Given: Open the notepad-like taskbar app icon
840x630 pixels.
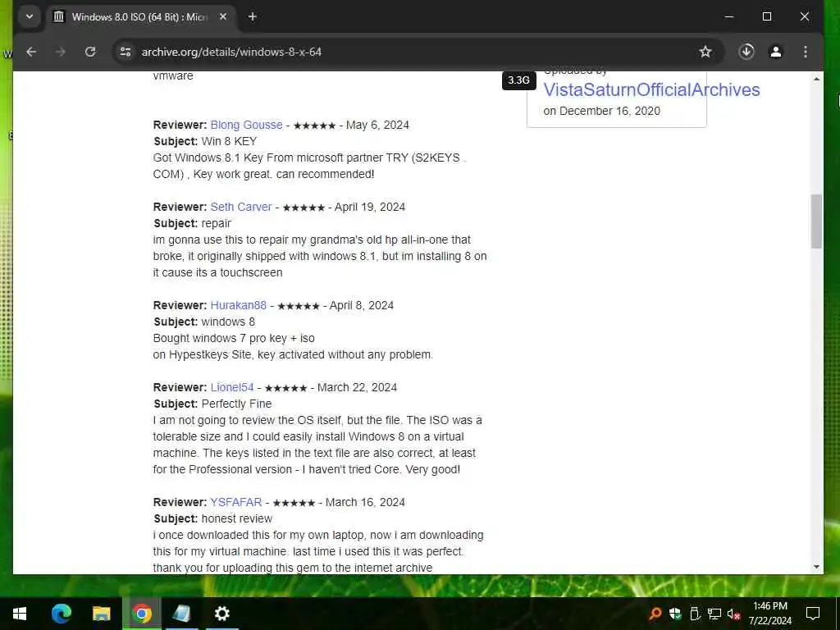Looking at the screenshot, I should coord(181,614).
